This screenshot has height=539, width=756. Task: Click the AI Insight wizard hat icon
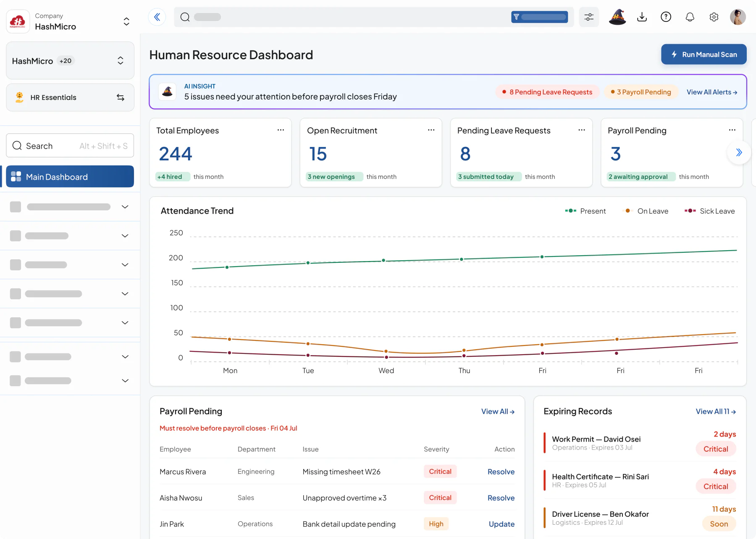[167, 92]
